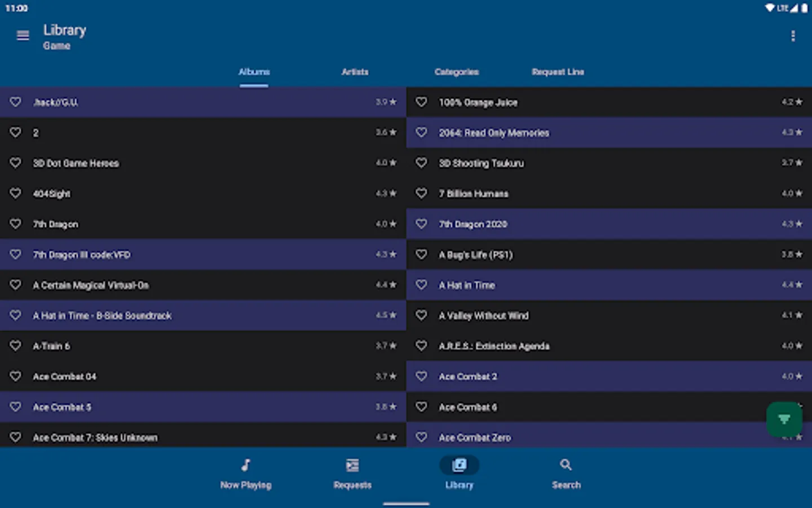Select A.R.E.S.: Extinction Agenda title

point(494,347)
